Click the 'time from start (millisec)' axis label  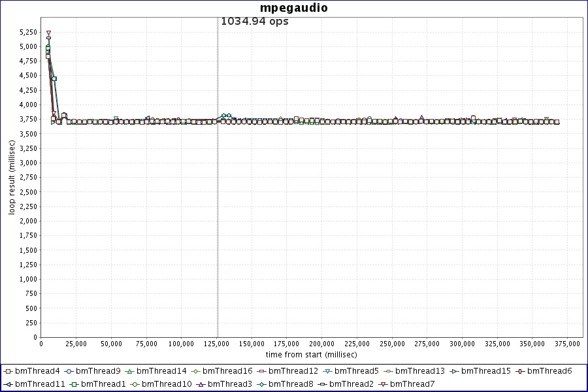point(311,354)
